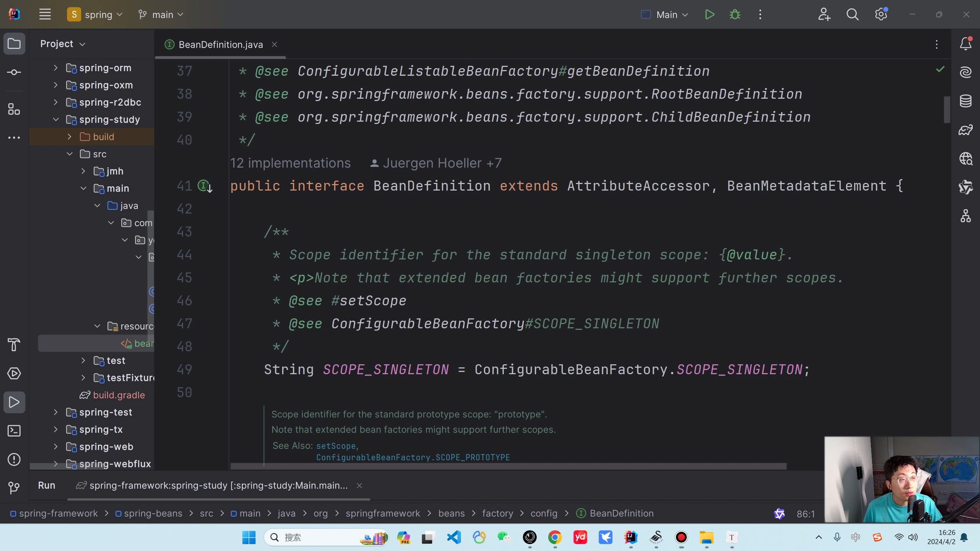Open the Problems tool window icon

pyautogui.click(x=14, y=459)
